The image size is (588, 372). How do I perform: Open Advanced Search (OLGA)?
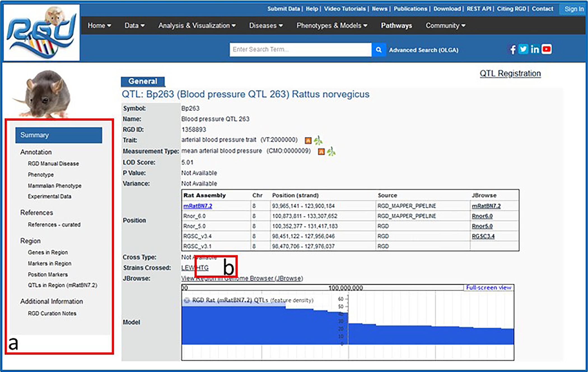point(424,50)
